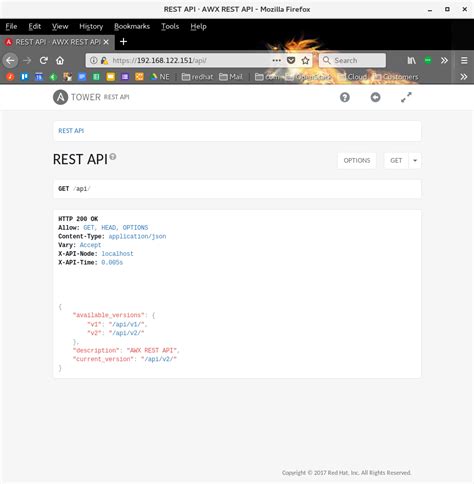Open the Trello bookmark icon

pos(24,77)
